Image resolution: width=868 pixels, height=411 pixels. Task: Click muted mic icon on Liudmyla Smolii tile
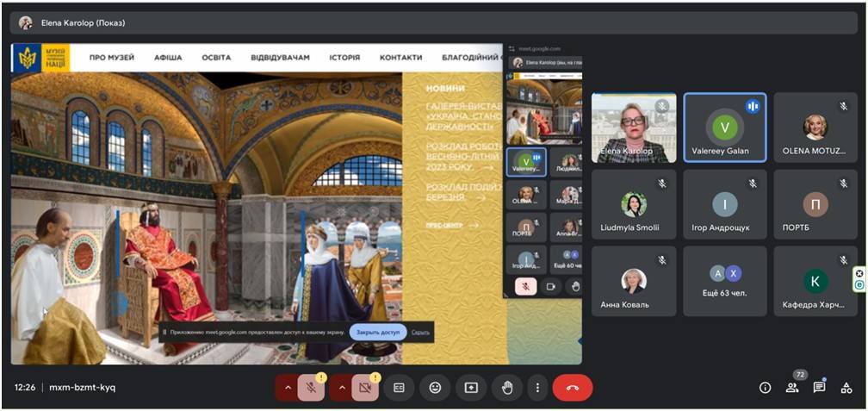coord(661,184)
